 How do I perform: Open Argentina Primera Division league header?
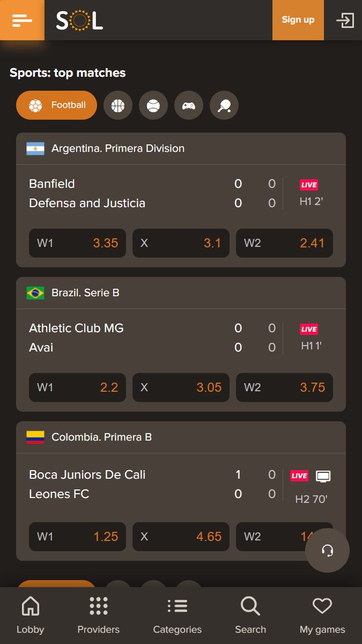point(181,149)
